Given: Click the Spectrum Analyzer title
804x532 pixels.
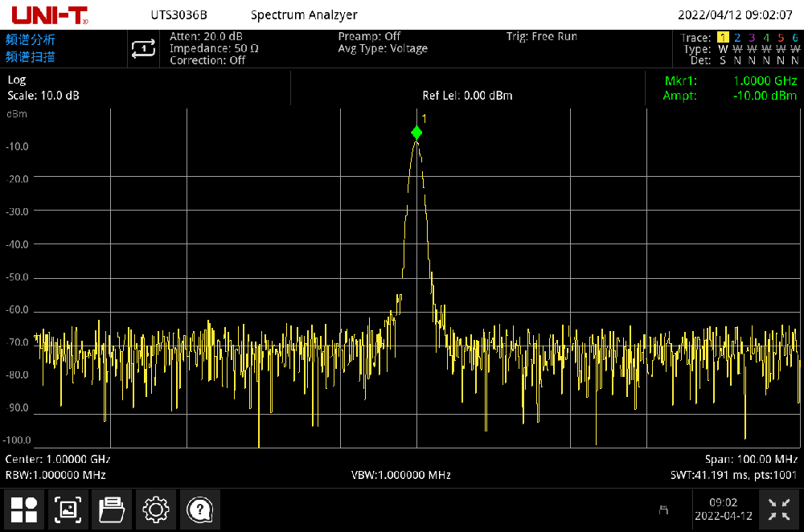Looking at the screenshot, I should tap(304, 14).
